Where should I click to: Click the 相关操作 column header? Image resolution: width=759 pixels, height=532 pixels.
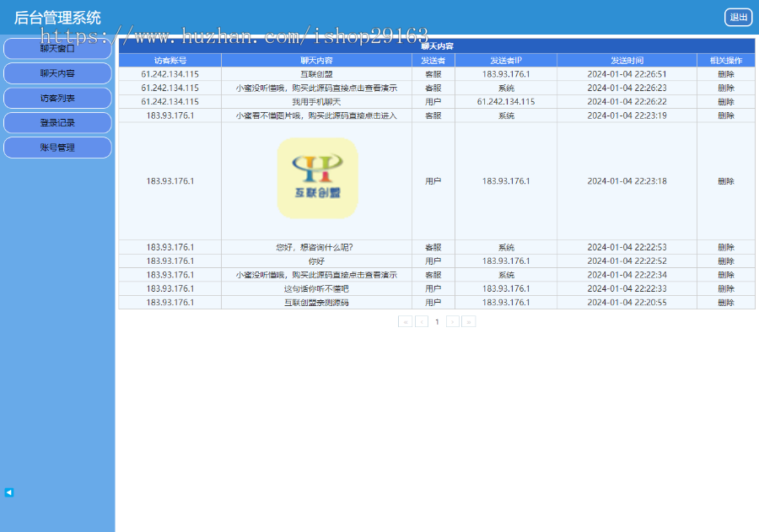click(x=726, y=61)
